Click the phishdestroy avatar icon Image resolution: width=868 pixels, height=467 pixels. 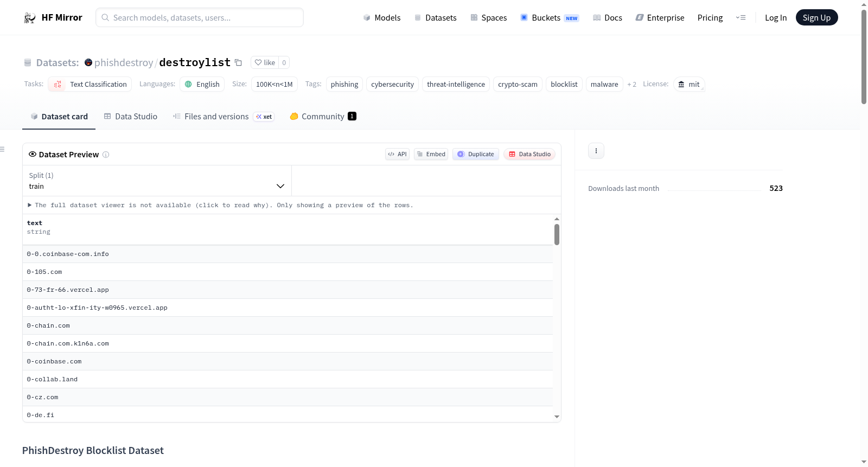[x=88, y=62]
